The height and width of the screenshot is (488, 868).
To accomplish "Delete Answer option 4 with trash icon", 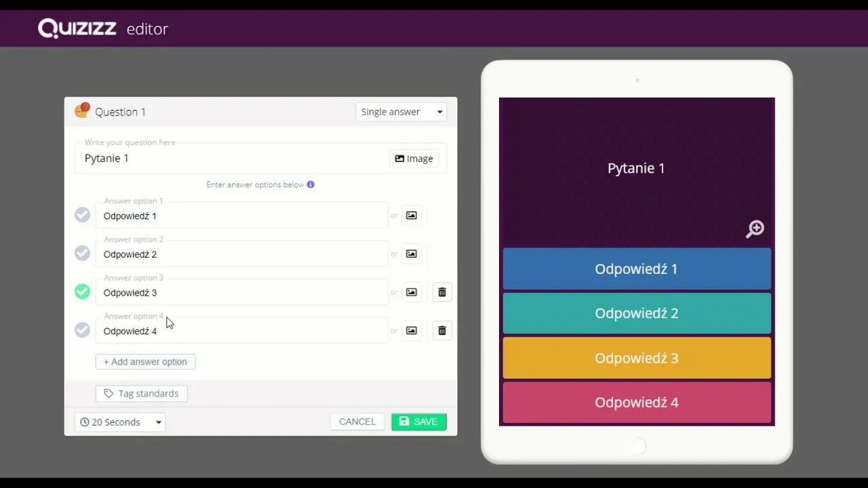I will point(442,331).
